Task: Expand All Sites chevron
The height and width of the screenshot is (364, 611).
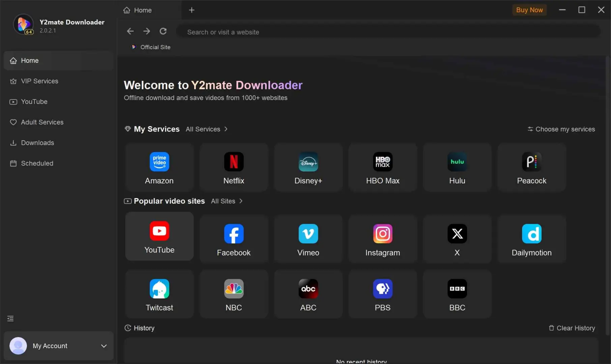Action: pos(241,201)
